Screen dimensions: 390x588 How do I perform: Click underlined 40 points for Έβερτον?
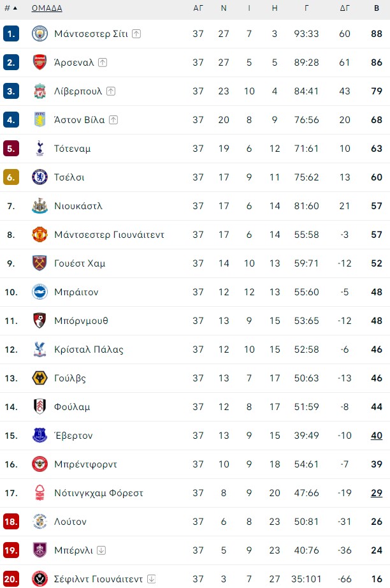point(377,436)
